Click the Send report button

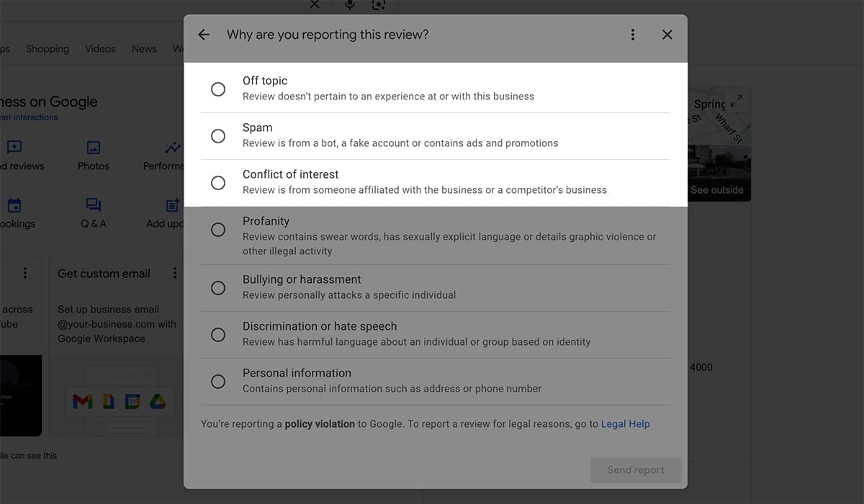point(636,469)
